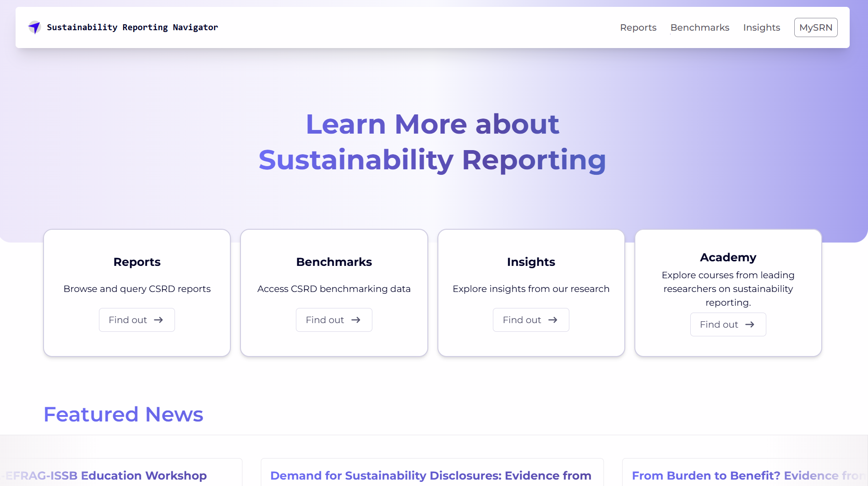
Task: Click the arrow icon on Academy Find out button
Action: pos(750,324)
